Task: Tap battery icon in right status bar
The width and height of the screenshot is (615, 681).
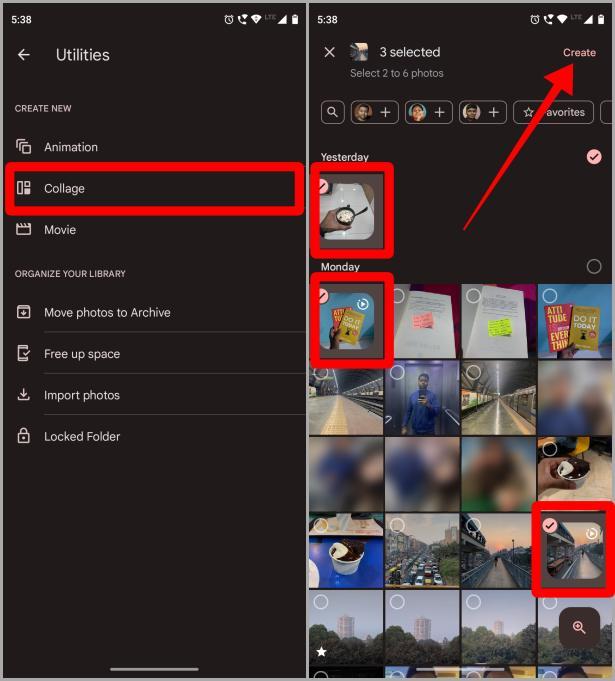Action: tap(601, 19)
